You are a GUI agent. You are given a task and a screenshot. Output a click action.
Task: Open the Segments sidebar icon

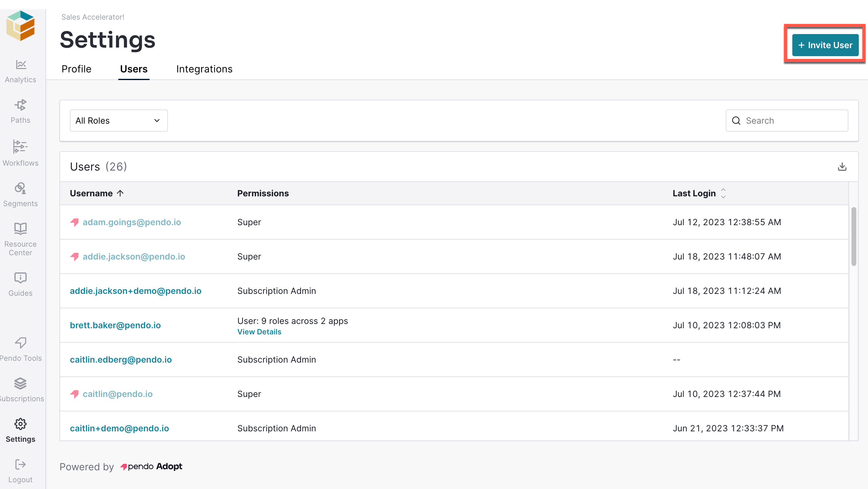click(x=21, y=188)
